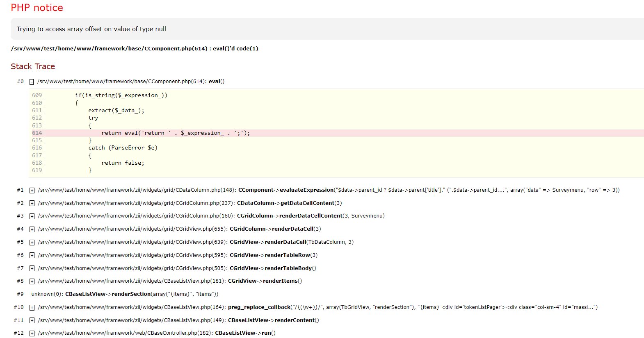644x338 pixels.
Task: Expand stack frame #2 getDataCellContent
Action: pos(32,204)
